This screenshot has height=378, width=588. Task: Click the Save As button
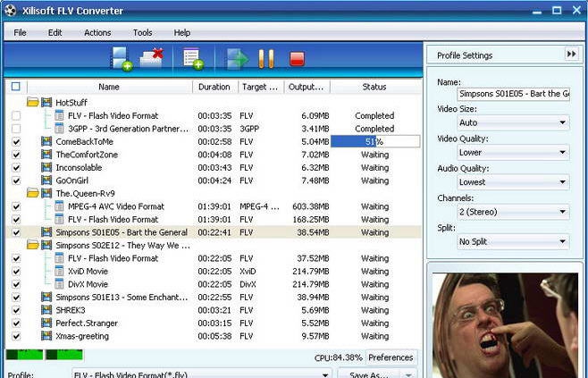(369, 374)
